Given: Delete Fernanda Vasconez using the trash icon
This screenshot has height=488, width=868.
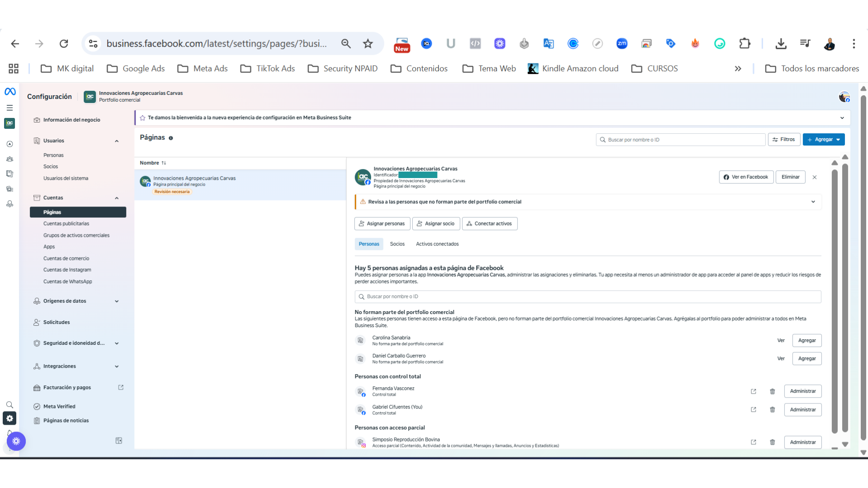Looking at the screenshot, I should (772, 391).
